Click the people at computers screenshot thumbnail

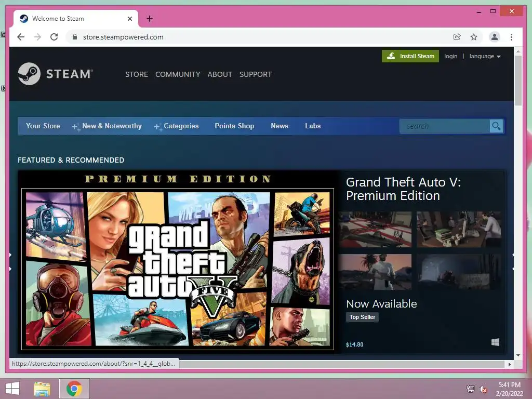pyautogui.click(x=459, y=229)
